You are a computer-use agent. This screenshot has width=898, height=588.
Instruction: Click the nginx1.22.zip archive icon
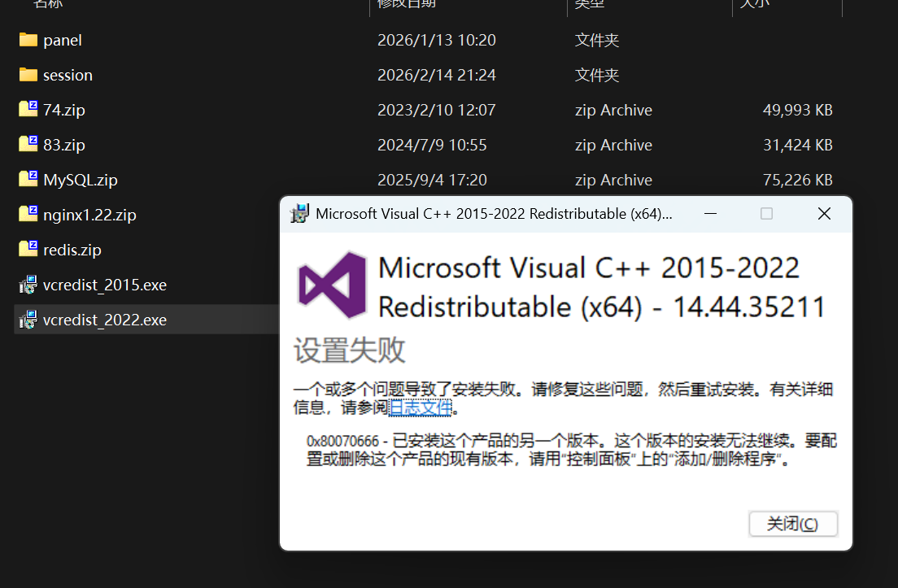coord(28,214)
